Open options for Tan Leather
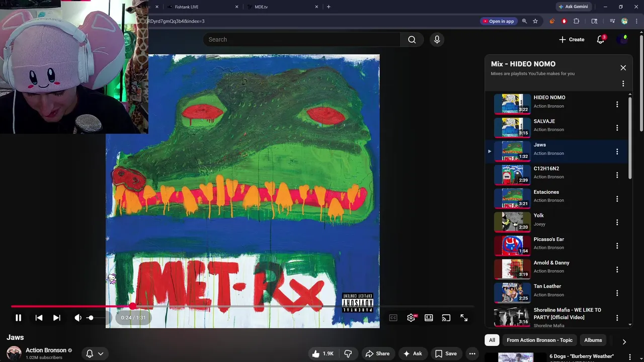The width and height of the screenshot is (644, 362). (x=617, y=293)
